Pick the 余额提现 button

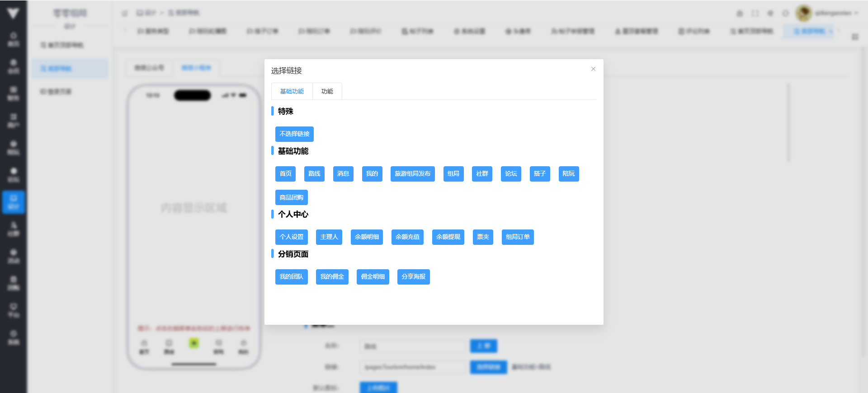[x=448, y=237]
